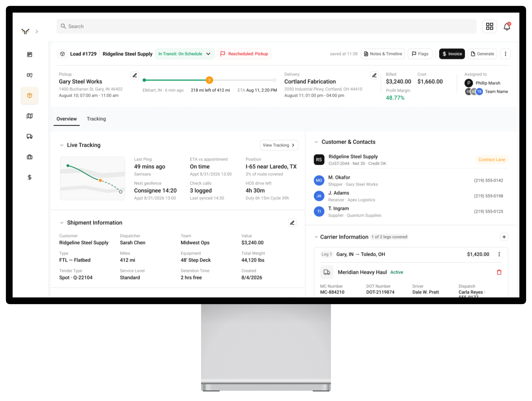The width and height of the screenshot is (532, 401).
Task: Click the $1,420.00 Leg 1 price
Action: [x=478, y=254]
